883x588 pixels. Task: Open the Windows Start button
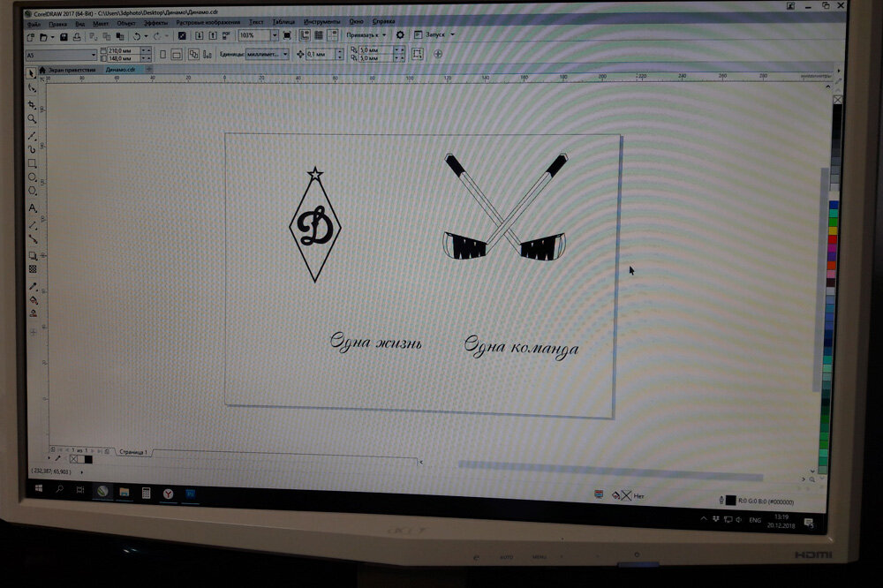39,488
